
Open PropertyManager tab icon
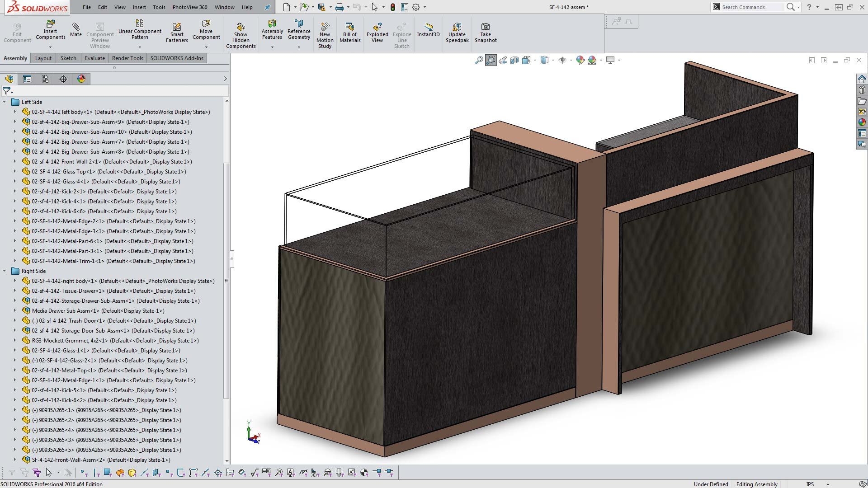coord(27,79)
